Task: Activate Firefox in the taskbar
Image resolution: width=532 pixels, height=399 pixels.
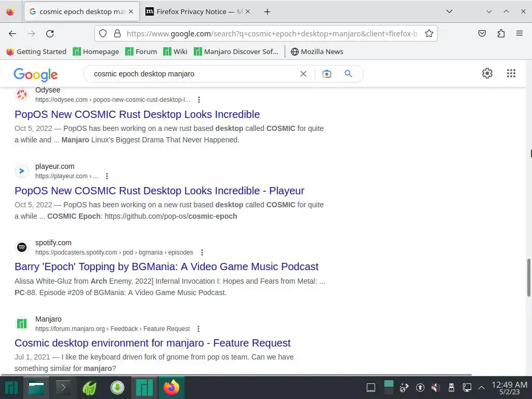Action: pos(171,388)
